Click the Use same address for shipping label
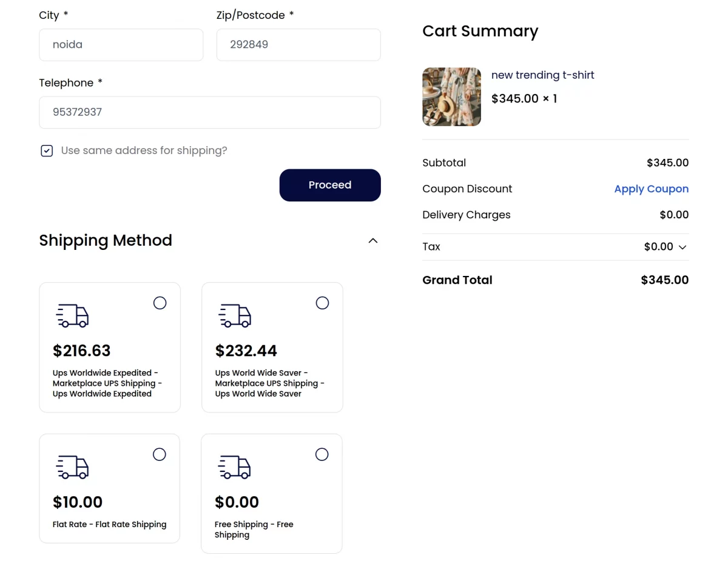This screenshot has width=728, height=572. (x=144, y=150)
